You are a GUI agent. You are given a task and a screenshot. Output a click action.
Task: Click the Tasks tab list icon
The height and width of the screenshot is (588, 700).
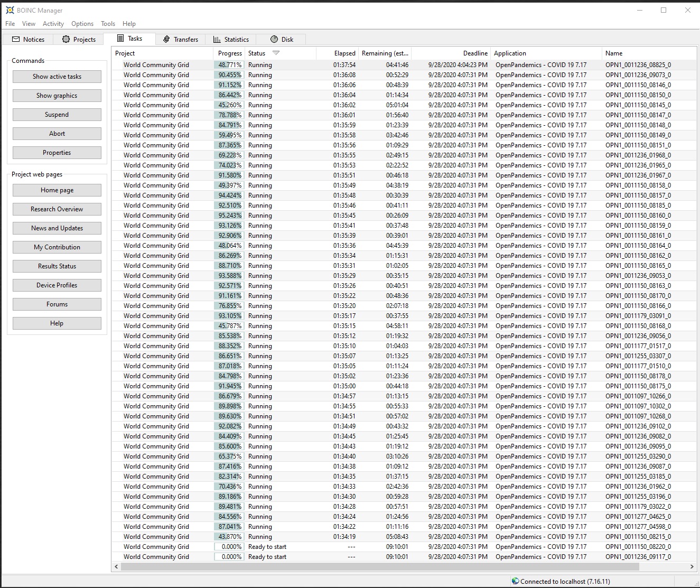tap(120, 38)
